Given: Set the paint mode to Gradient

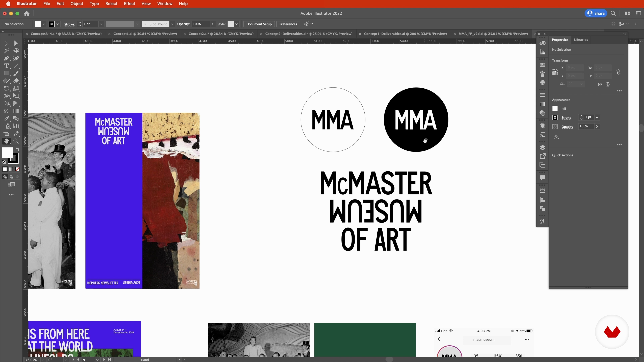Looking at the screenshot, I should (x=11, y=169).
